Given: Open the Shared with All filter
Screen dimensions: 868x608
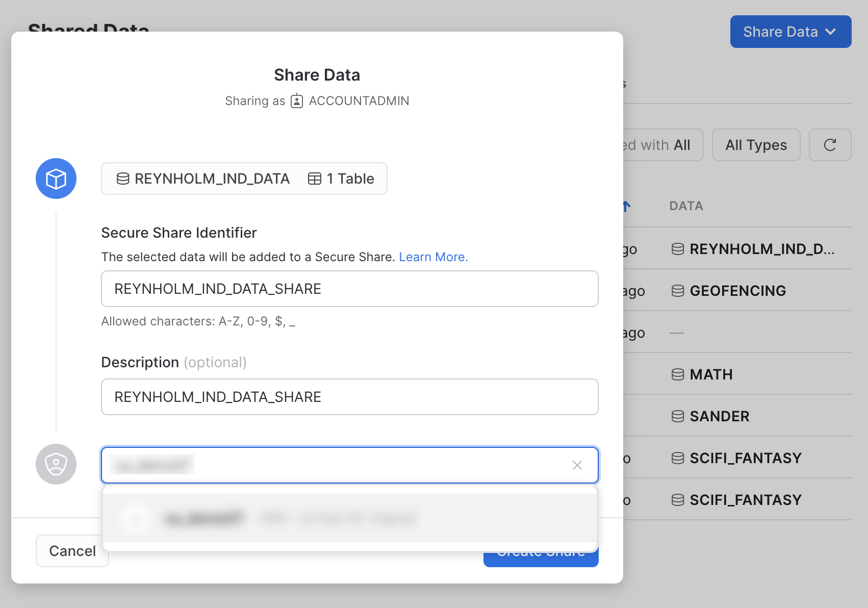Looking at the screenshot, I should tap(663, 145).
